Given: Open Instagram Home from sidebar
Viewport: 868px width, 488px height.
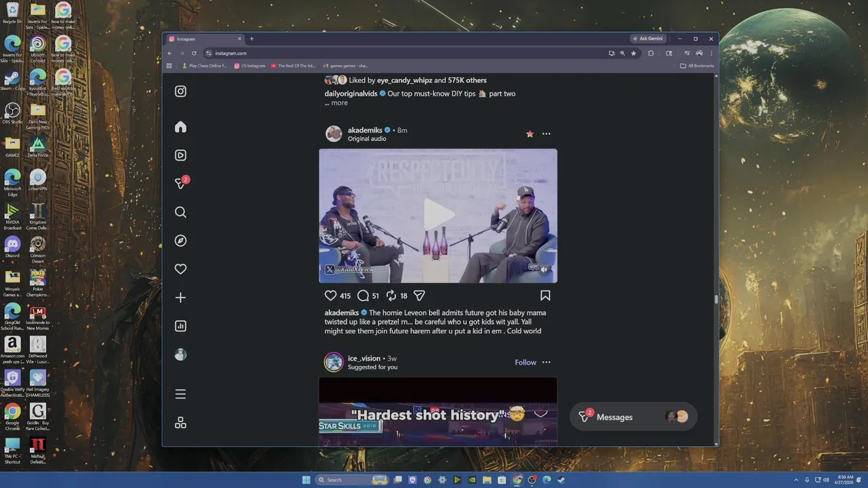Looking at the screenshot, I should 180,127.
